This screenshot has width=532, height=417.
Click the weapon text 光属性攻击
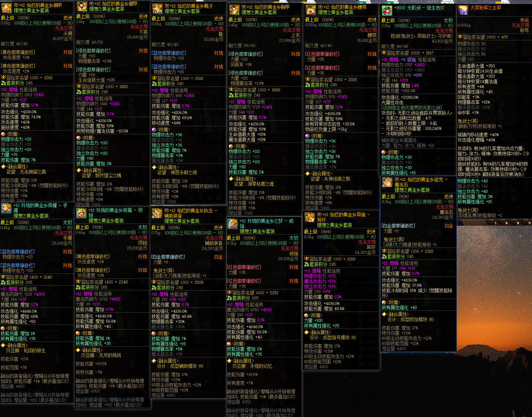[x=392, y=102]
